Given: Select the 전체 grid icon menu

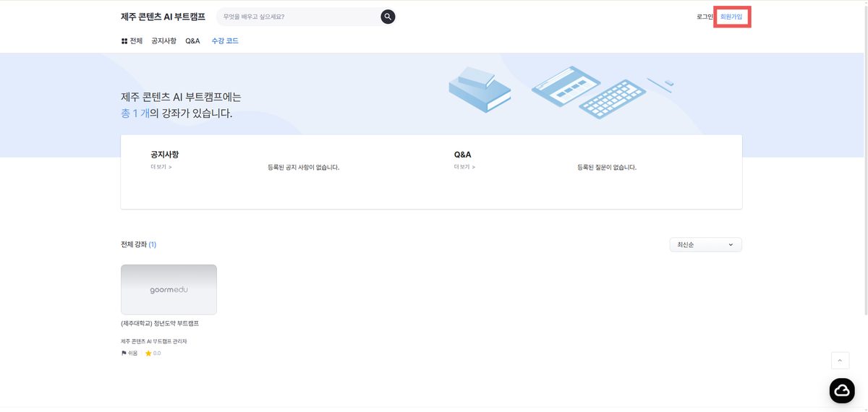Looking at the screenshot, I should (132, 41).
